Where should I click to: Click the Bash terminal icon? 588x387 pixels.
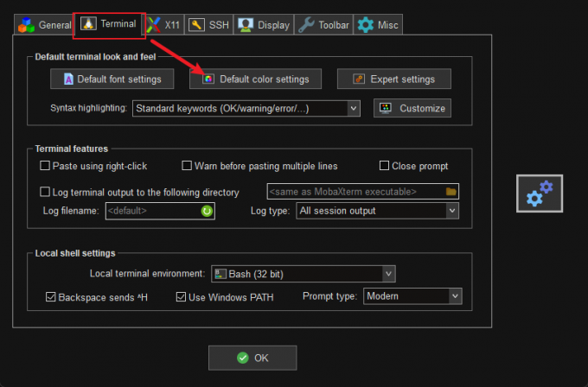tap(220, 274)
